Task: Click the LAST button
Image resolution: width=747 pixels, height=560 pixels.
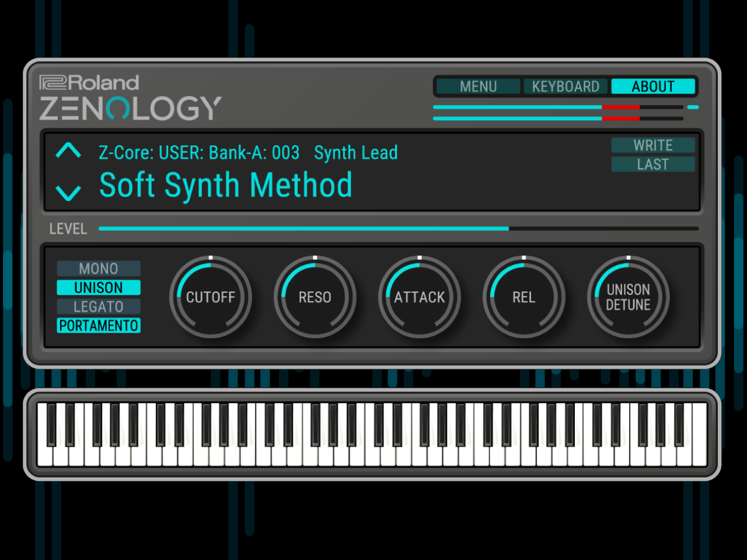Action: [653, 164]
